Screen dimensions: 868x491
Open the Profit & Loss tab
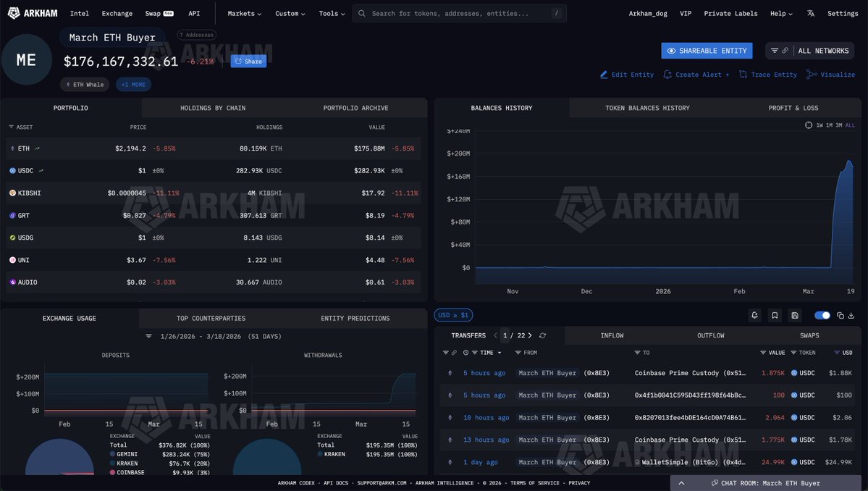pos(793,108)
